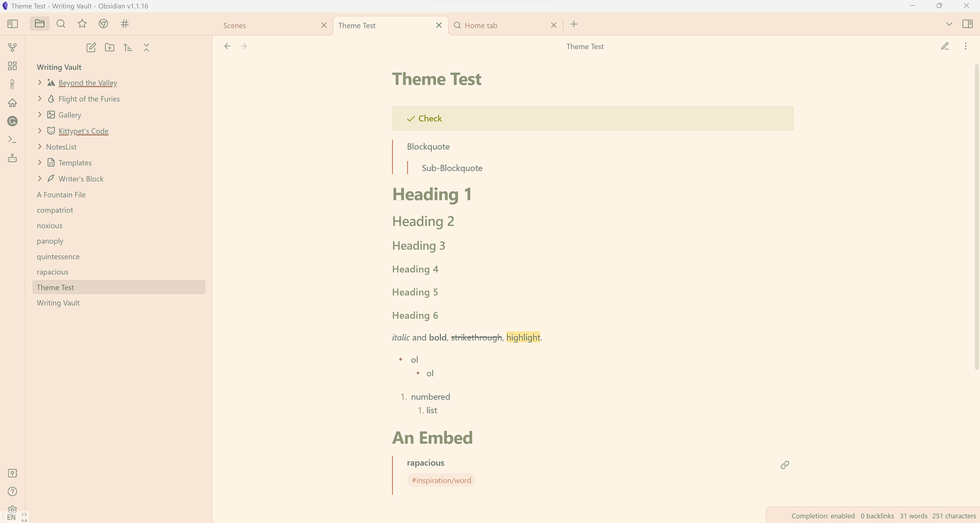The image size is (980, 523).
Task: Toggle the left sidebar
Action: (12, 24)
